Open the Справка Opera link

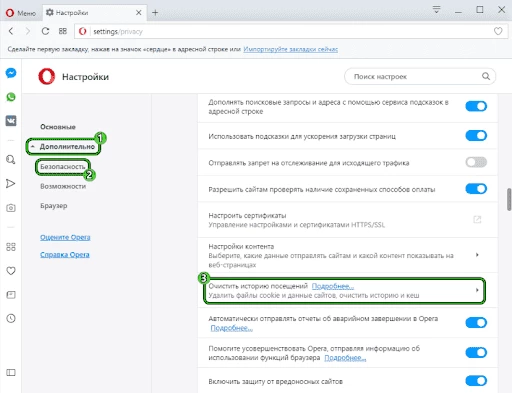65,255
